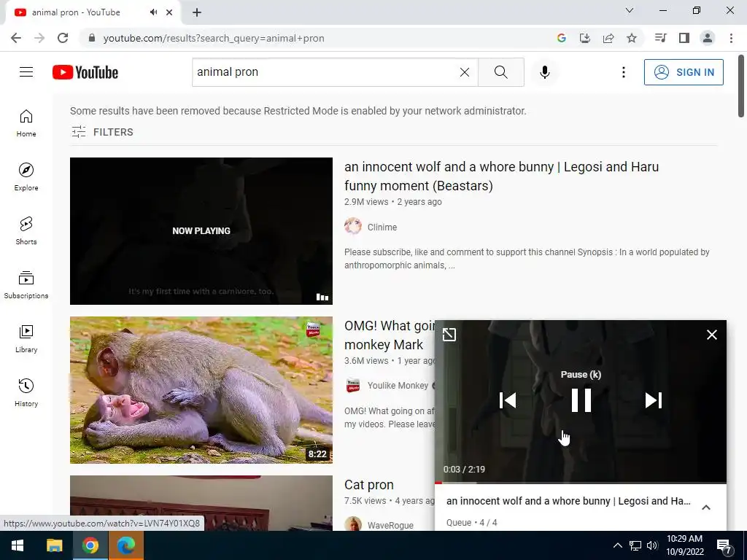The height and width of the screenshot is (560, 747).
Task: Visit the Clinime channel name
Action: click(382, 227)
